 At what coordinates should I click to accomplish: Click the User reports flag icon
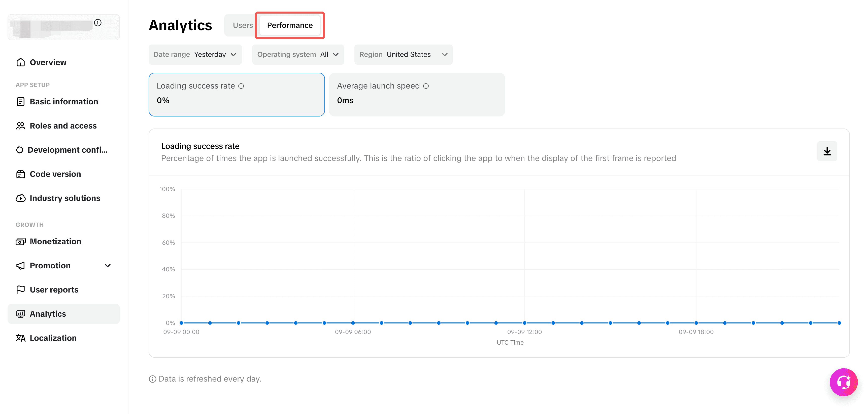pos(21,289)
